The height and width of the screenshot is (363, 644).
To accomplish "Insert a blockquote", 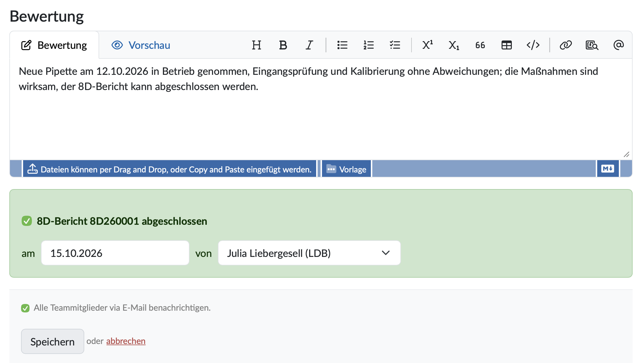I will pyautogui.click(x=480, y=45).
